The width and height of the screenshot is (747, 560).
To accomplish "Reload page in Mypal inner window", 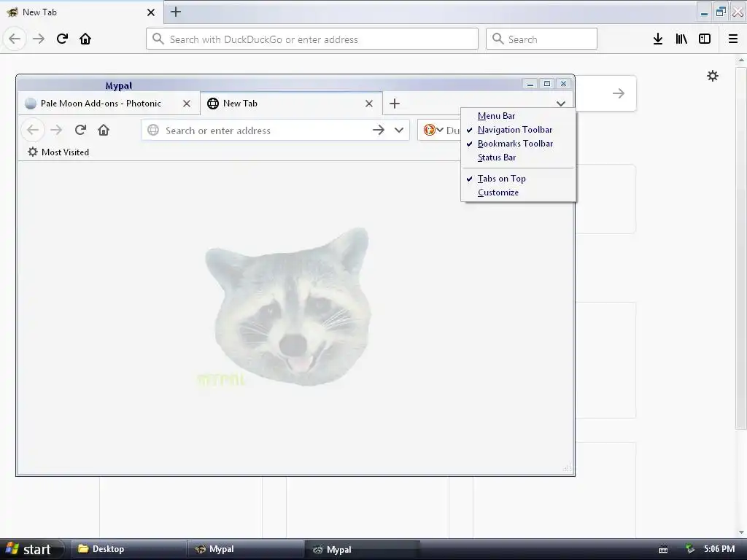I will [x=80, y=130].
